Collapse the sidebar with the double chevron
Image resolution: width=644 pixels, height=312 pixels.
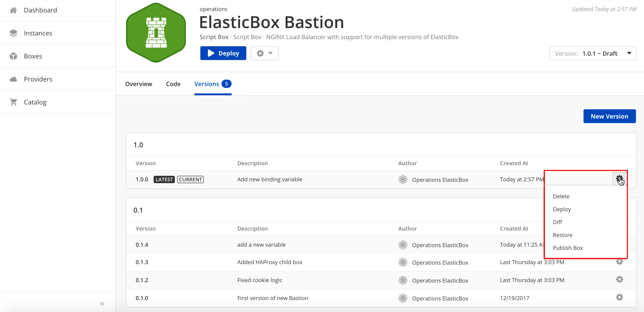[x=102, y=303]
